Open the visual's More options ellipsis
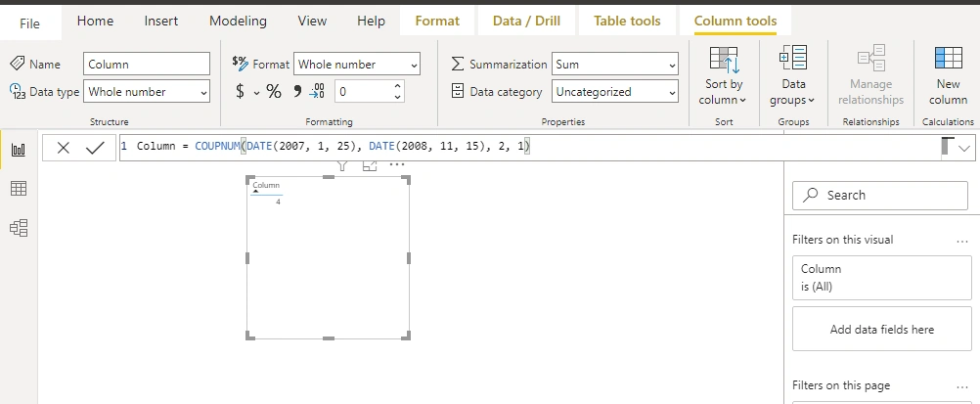This screenshot has width=980, height=404. click(x=396, y=165)
